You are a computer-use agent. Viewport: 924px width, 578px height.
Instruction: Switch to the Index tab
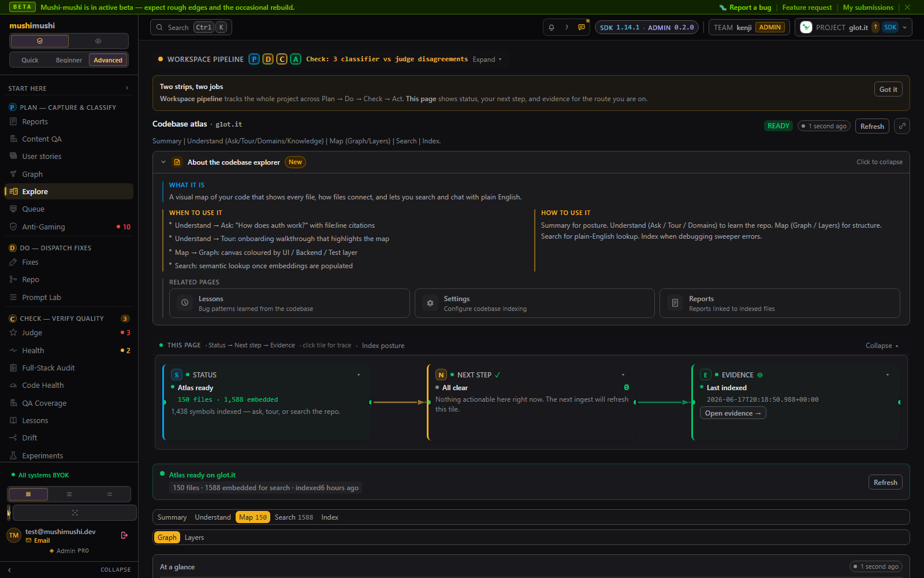[x=330, y=517]
